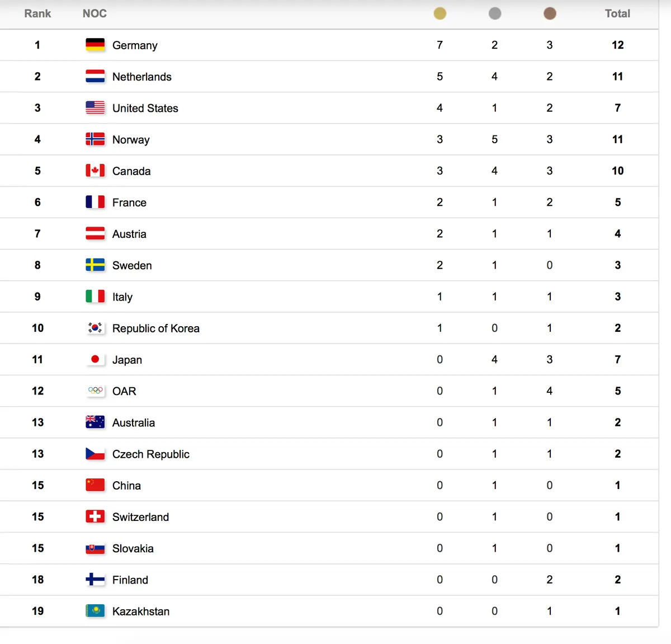The image size is (671, 644).
Task: Open the Japan country link
Action: coord(127,360)
